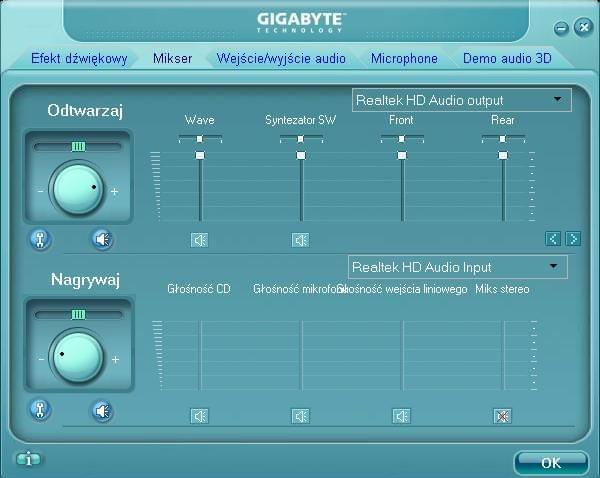600x478 pixels.
Task: Show next playback channels arrow
Action: coord(573,238)
